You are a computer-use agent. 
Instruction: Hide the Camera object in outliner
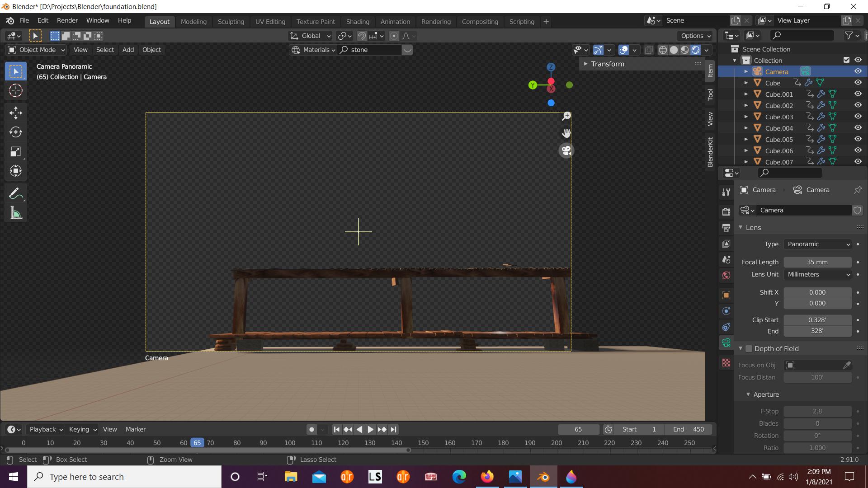click(858, 71)
